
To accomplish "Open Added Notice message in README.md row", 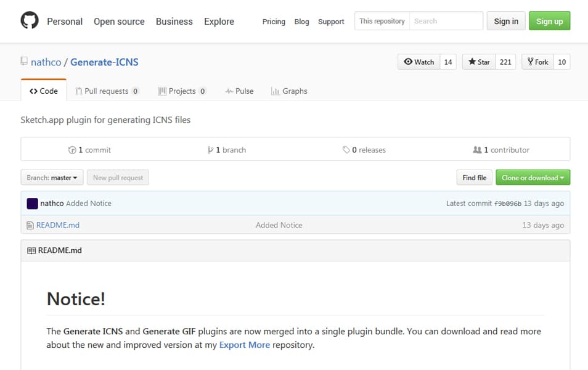I will pos(279,225).
